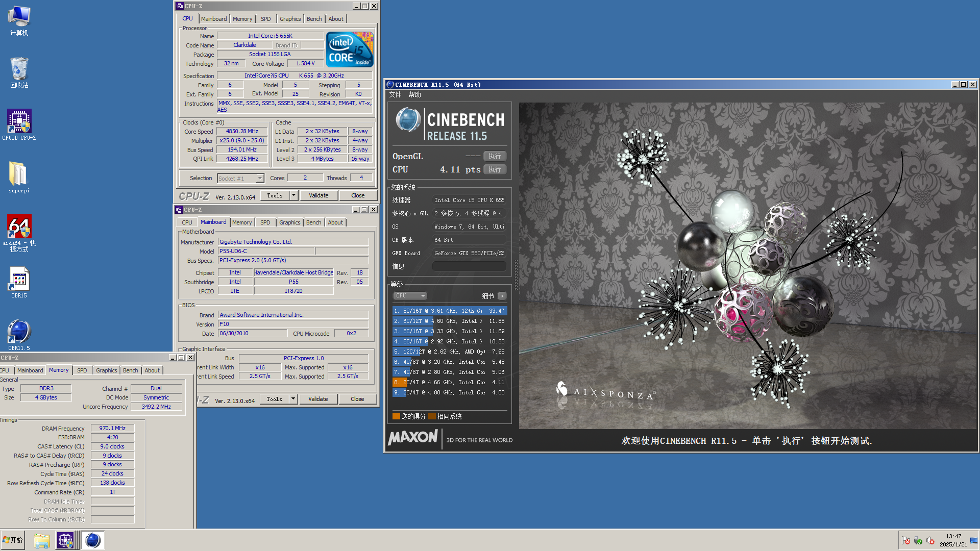Run the OpenGL test with 执行 button

(495, 156)
